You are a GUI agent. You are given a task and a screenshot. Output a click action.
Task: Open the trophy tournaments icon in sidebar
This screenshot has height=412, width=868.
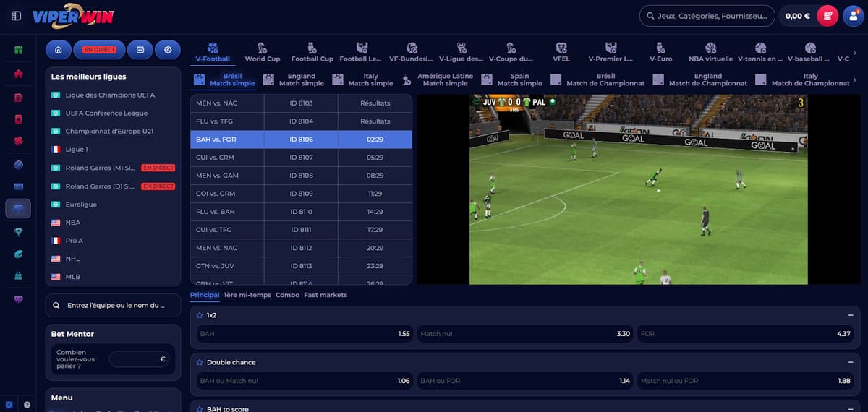18,232
